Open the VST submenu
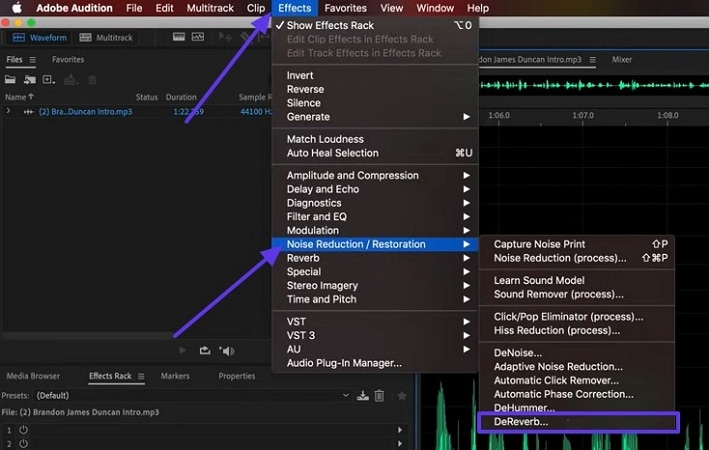Image resolution: width=709 pixels, height=450 pixels. click(375, 322)
